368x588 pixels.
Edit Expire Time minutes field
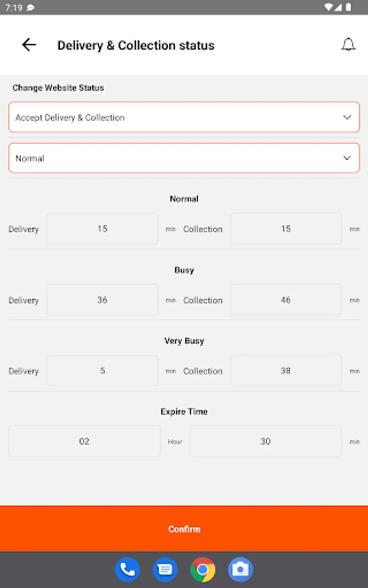point(265,441)
